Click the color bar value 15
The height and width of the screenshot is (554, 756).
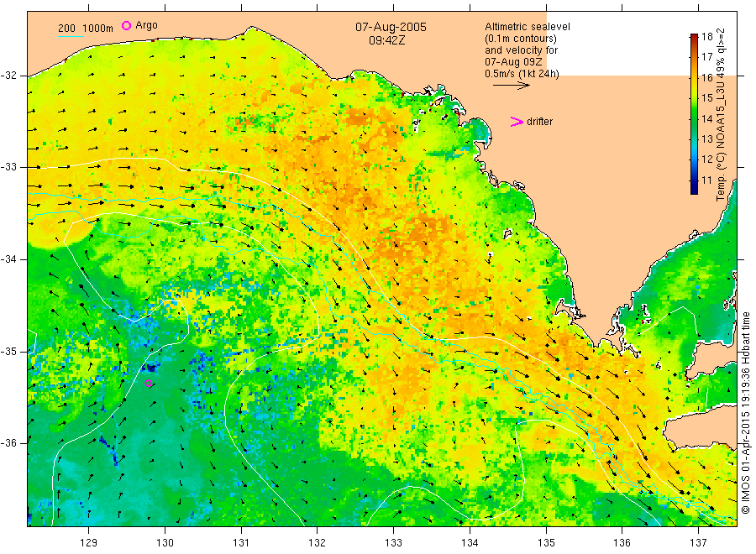tap(706, 98)
